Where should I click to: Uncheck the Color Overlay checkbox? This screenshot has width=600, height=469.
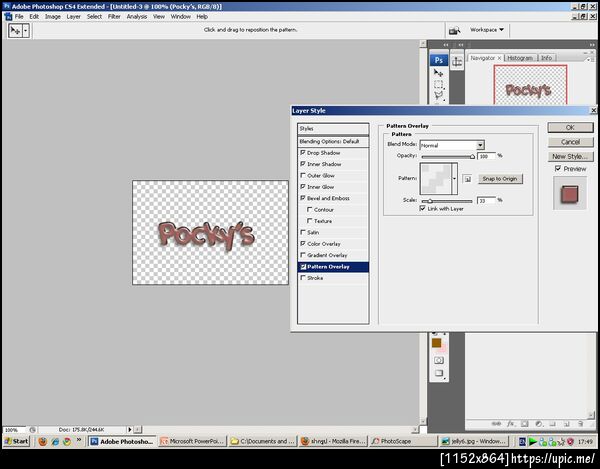click(303, 244)
